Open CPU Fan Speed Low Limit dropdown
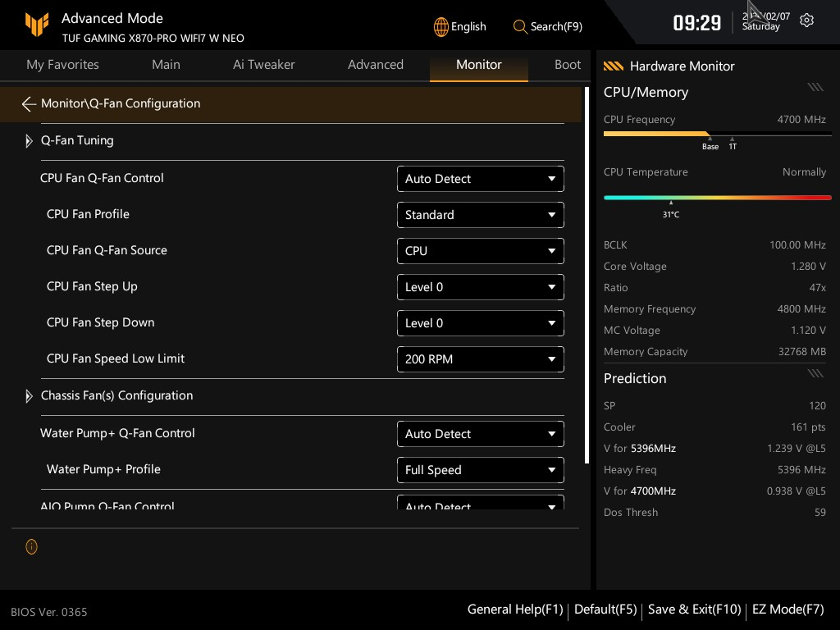840x630 pixels. click(480, 359)
